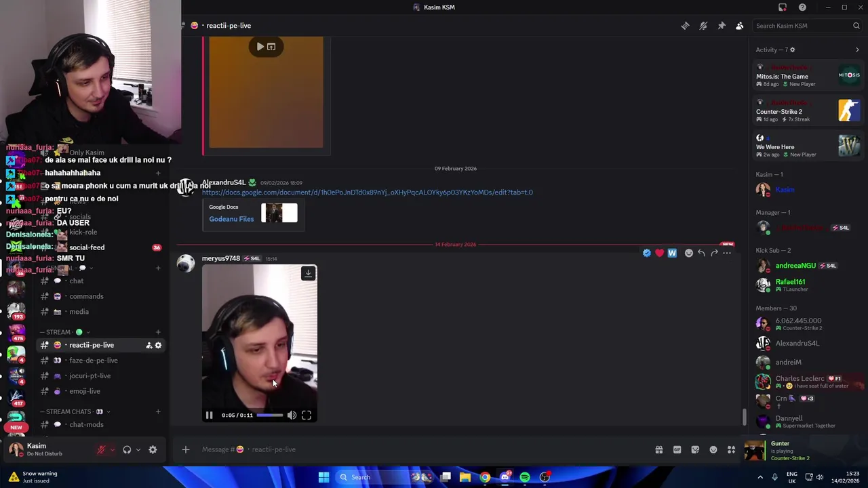868x488 pixels.
Task: Open the add reaction smiley picker
Action: tap(689, 253)
